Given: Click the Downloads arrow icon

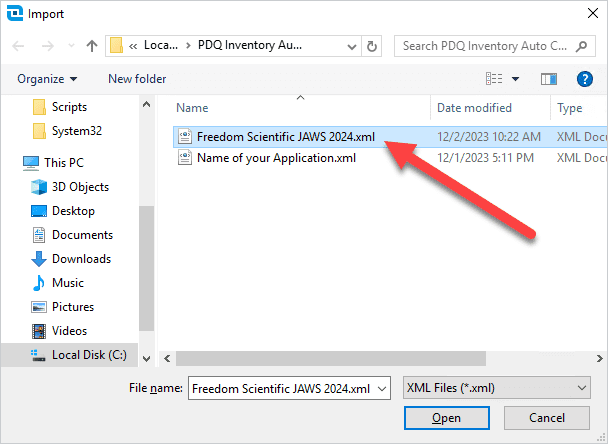Looking at the screenshot, I should click(39, 259).
